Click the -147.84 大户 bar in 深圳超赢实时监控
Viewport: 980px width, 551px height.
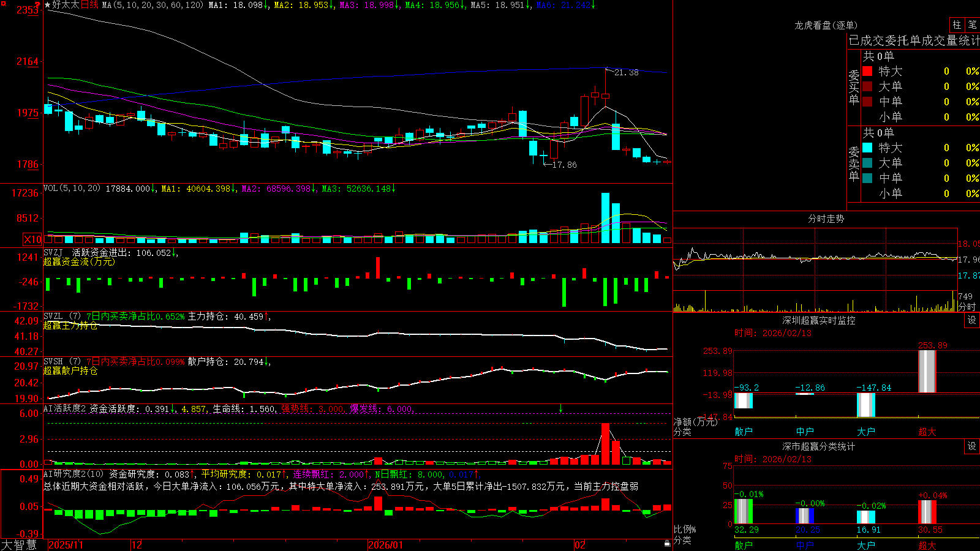tap(866, 405)
